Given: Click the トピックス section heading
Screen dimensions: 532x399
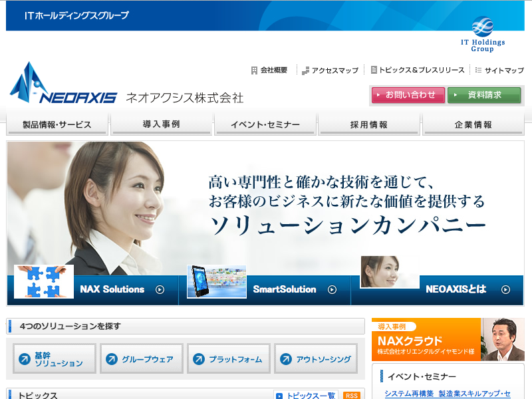Looking at the screenshot, I should pyautogui.click(x=38, y=395).
